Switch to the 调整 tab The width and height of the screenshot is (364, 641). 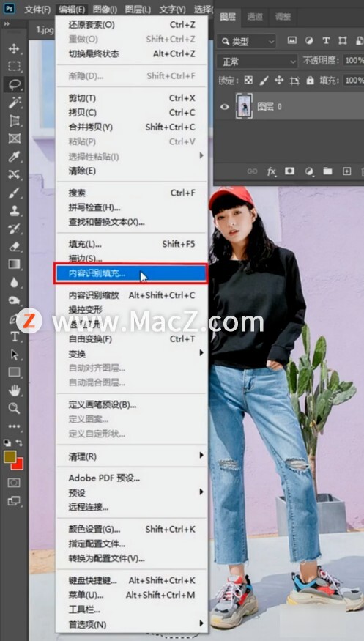point(283,17)
